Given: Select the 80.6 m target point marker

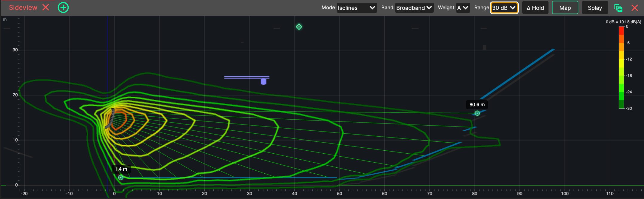Looking at the screenshot, I should tap(477, 113).
